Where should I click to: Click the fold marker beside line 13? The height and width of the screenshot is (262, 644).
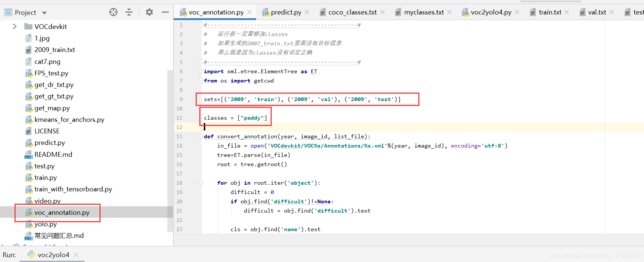click(x=201, y=136)
